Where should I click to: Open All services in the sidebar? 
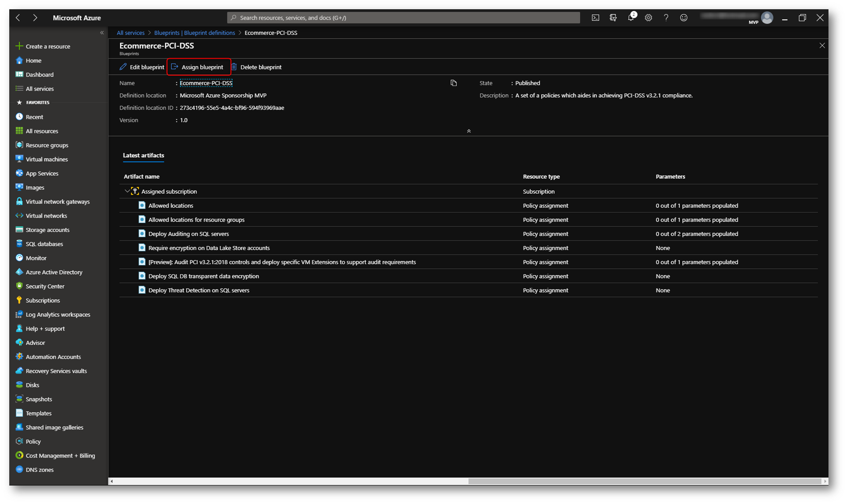coord(40,89)
